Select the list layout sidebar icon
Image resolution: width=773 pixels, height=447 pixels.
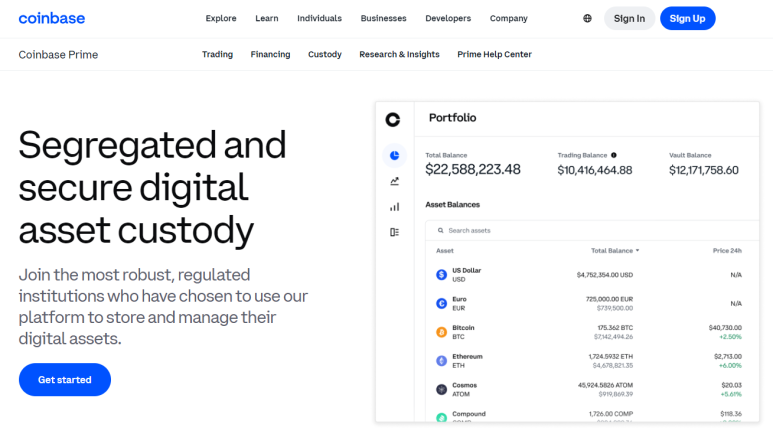click(394, 232)
